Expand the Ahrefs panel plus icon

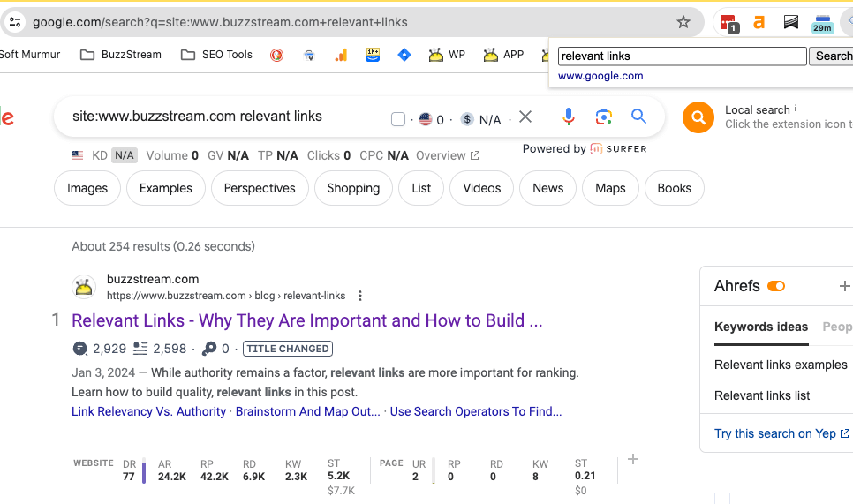(x=844, y=286)
